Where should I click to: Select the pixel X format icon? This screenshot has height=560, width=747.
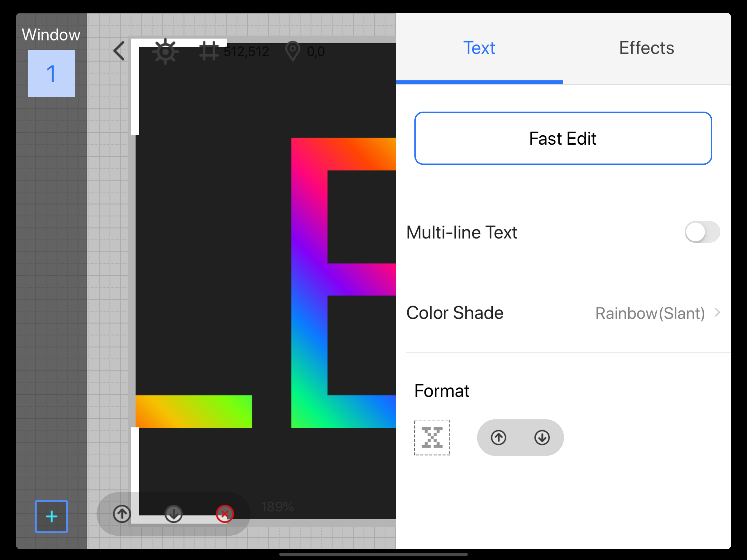click(x=432, y=438)
